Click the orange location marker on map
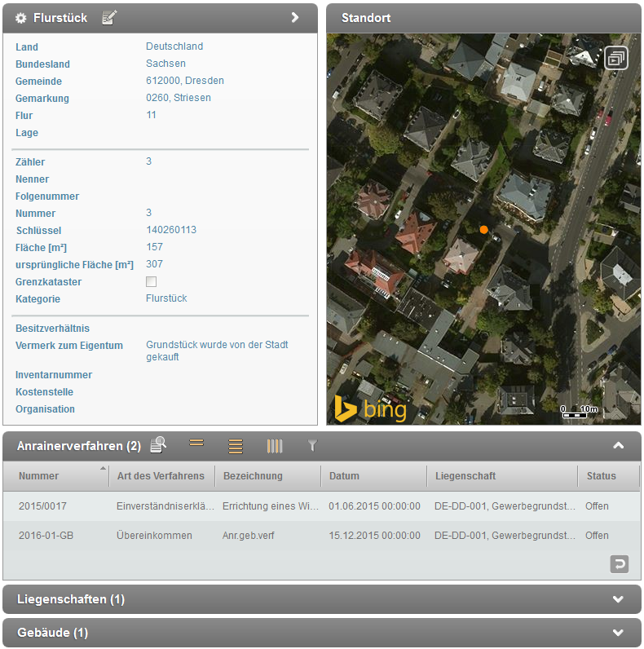The image size is (644, 649). 483,230
